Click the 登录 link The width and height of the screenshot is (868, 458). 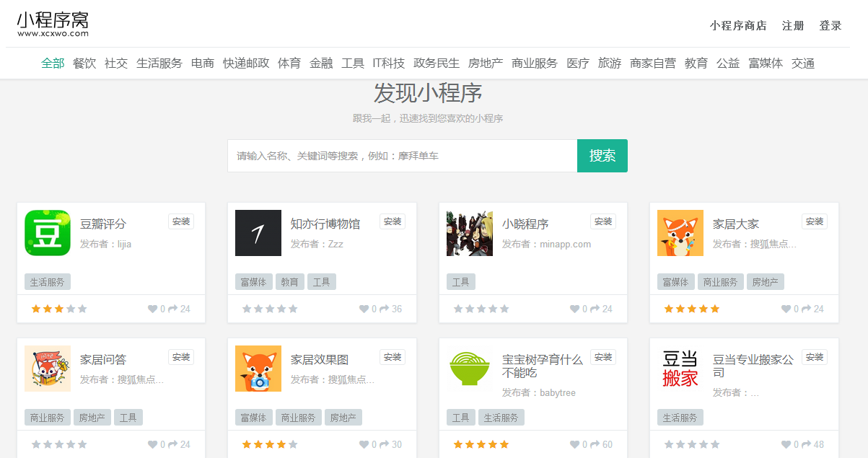pos(830,25)
